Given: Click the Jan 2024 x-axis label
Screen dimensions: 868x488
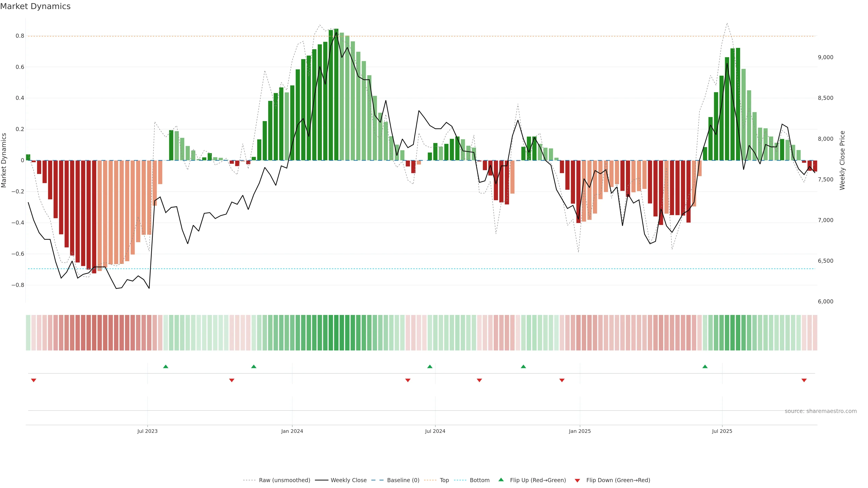Looking at the screenshot, I should [292, 431].
